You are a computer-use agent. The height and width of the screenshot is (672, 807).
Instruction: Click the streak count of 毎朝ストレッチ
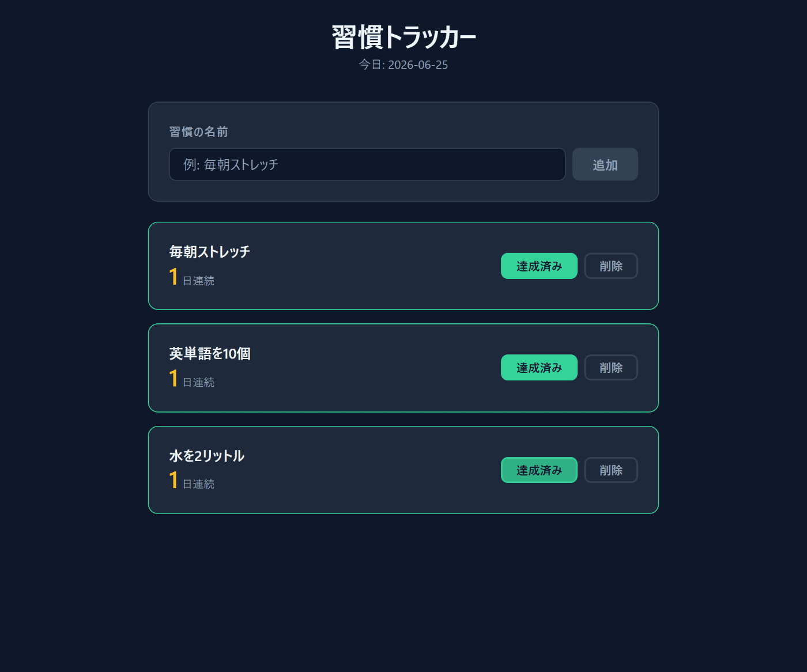click(x=174, y=277)
